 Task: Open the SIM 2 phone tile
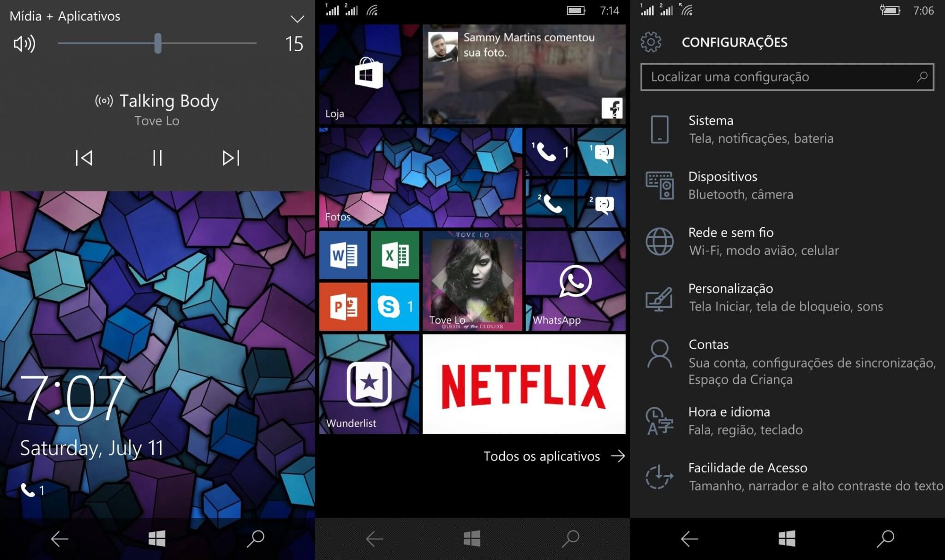[x=550, y=203]
